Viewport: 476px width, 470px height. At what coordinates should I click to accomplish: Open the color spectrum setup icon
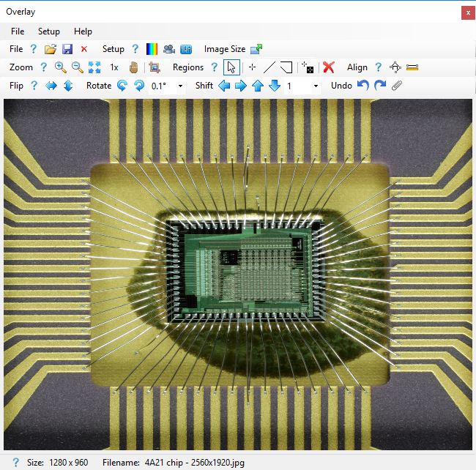(x=152, y=49)
